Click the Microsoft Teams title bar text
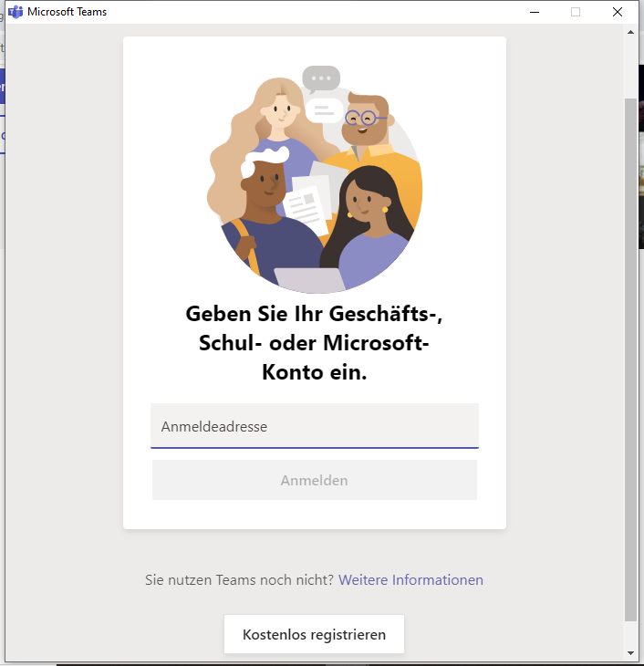This screenshot has height=666, width=644. [67, 12]
